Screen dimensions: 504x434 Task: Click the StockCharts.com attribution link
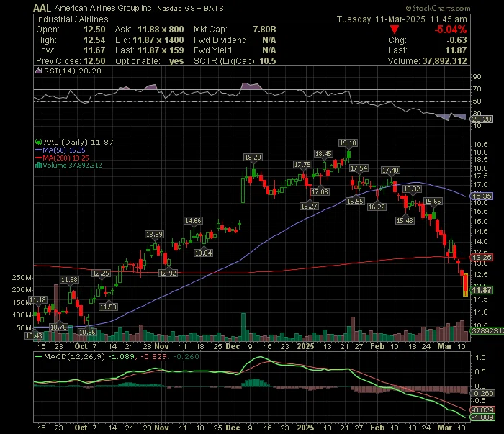438,9
